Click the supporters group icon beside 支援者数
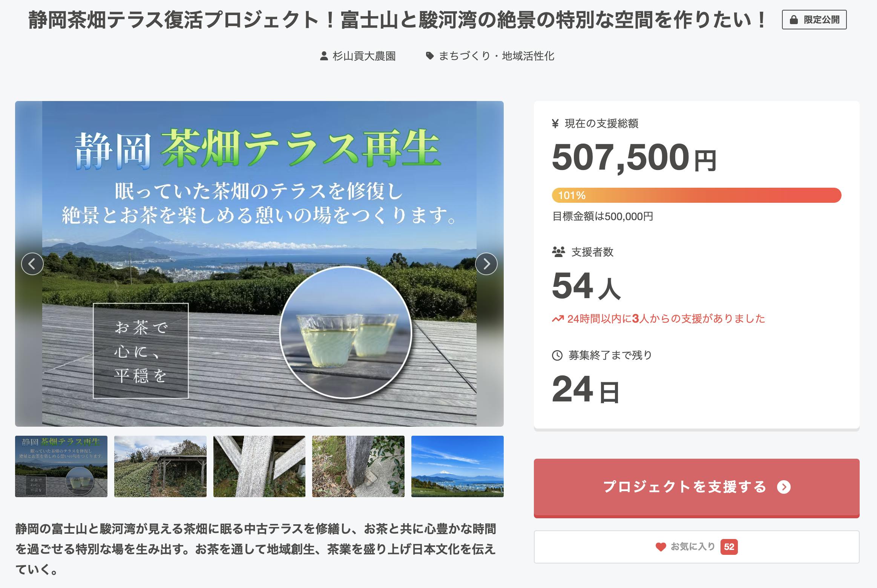This screenshot has width=877, height=588. pyautogui.click(x=558, y=252)
